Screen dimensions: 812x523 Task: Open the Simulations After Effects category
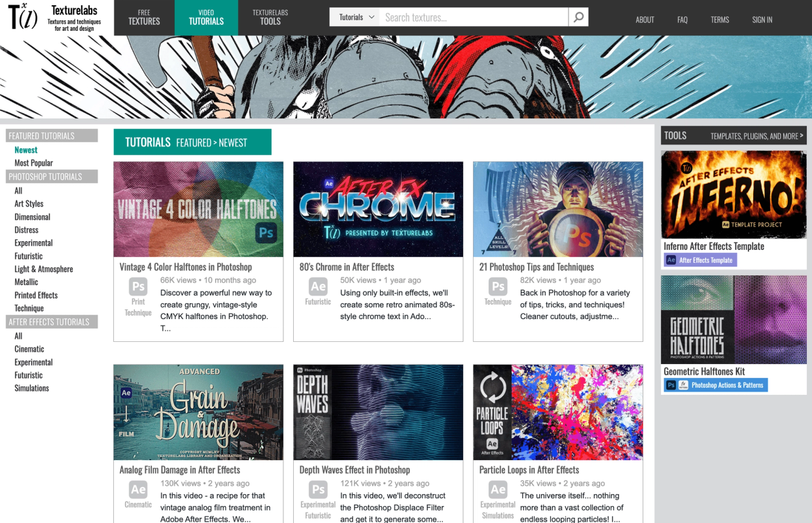pos(31,388)
